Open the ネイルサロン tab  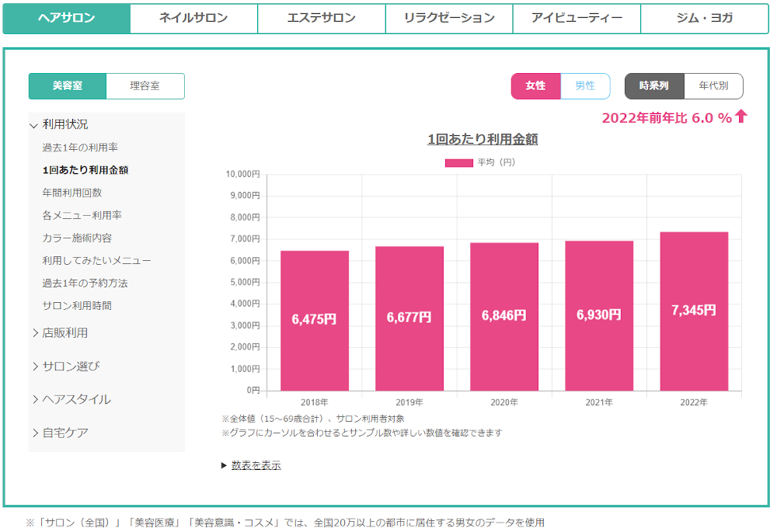(193, 19)
